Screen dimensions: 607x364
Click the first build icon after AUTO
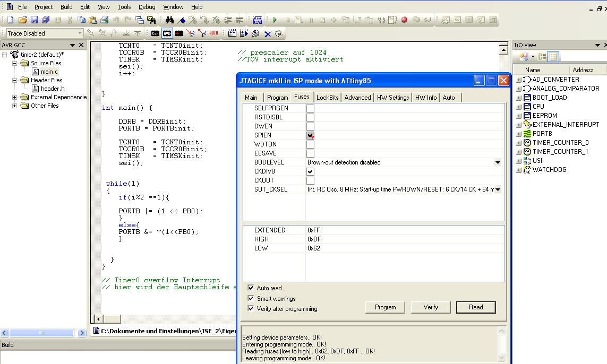click(232, 33)
